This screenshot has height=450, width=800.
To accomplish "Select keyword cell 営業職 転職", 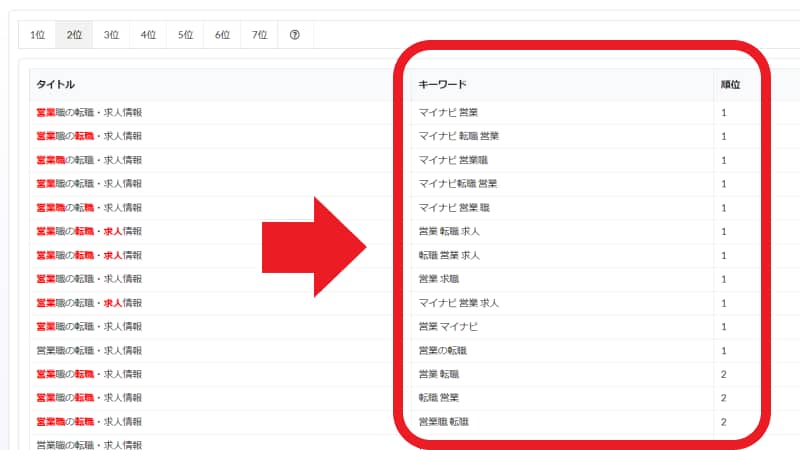I will 443,422.
